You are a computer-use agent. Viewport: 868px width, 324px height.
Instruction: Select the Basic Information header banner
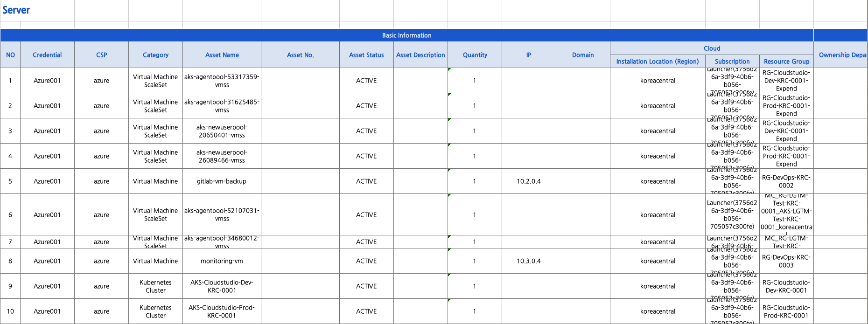tap(406, 35)
